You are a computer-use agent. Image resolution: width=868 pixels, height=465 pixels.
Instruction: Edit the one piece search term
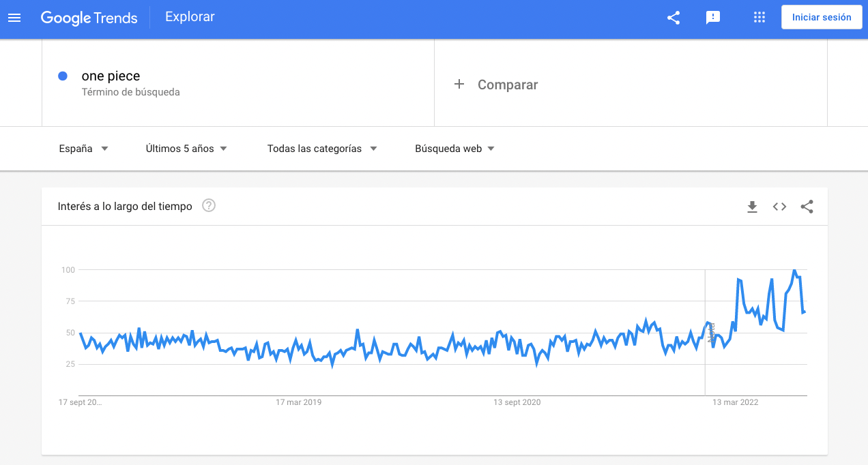click(111, 76)
